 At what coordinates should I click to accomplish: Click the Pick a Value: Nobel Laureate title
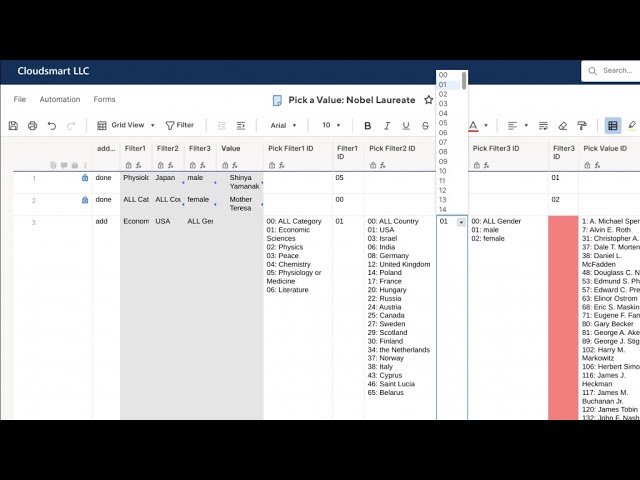click(351, 100)
